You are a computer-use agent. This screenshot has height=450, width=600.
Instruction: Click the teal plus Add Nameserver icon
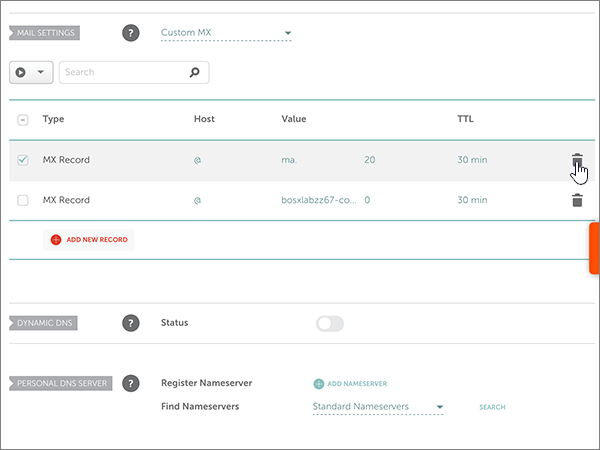[318, 384]
